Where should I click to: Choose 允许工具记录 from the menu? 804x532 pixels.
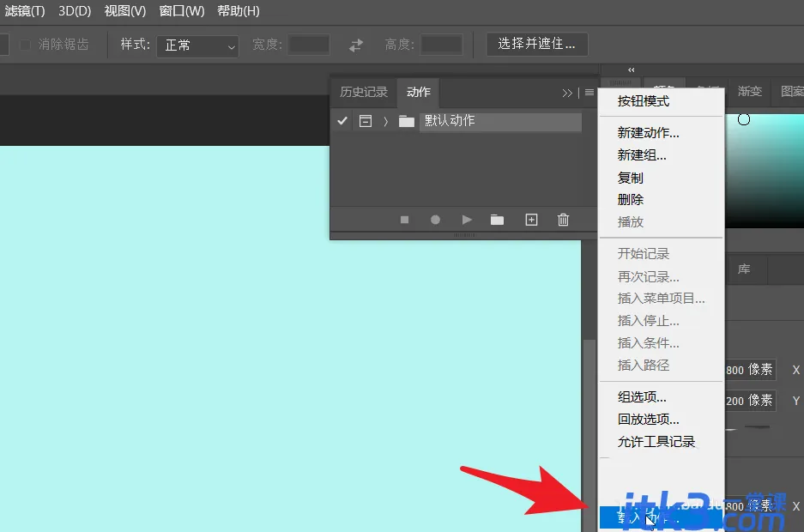tap(662, 442)
